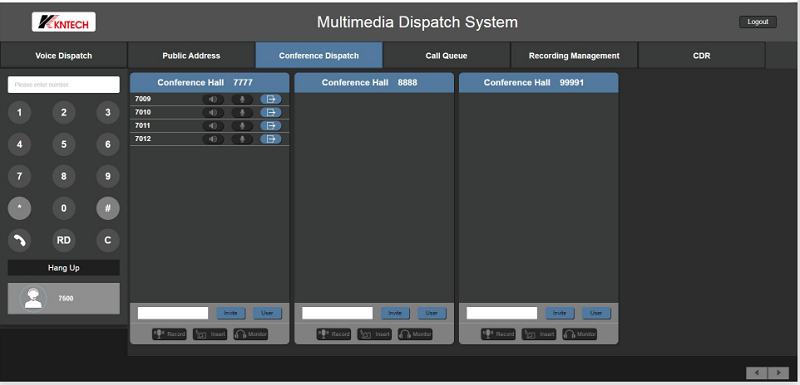Click Insert in Conference Hall 7777

click(210, 334)
